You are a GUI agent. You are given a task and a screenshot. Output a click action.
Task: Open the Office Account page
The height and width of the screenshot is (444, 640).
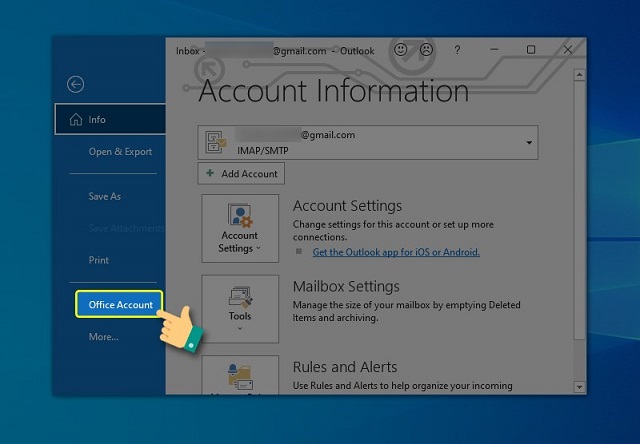pyautogui.click(x=119, y=304)
